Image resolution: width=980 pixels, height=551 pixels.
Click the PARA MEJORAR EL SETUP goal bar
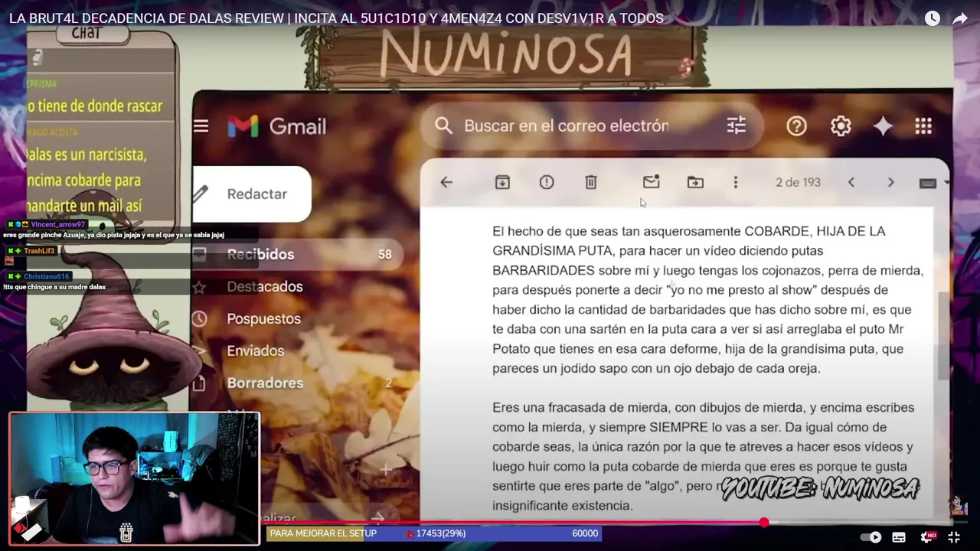[x=434, y=533]
